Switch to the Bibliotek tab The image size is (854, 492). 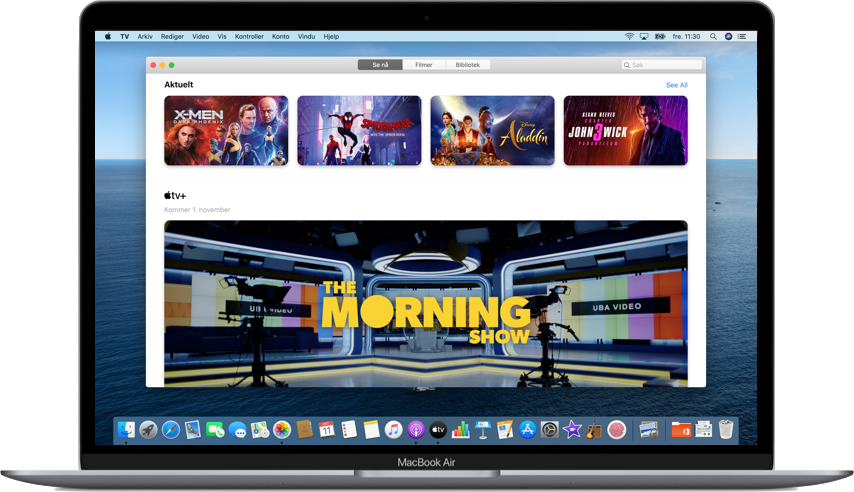467,65
